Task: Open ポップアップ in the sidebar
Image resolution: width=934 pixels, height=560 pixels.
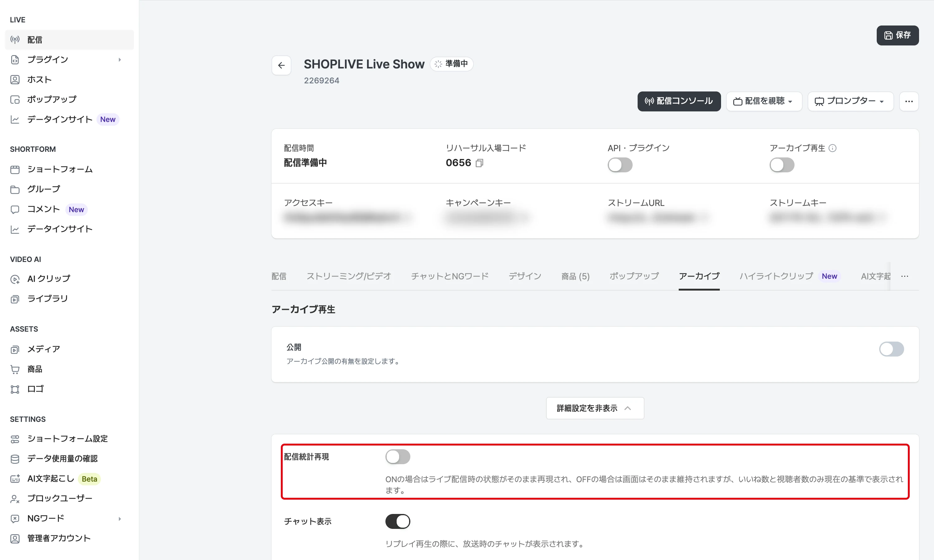Action: (x=69, y=99)
